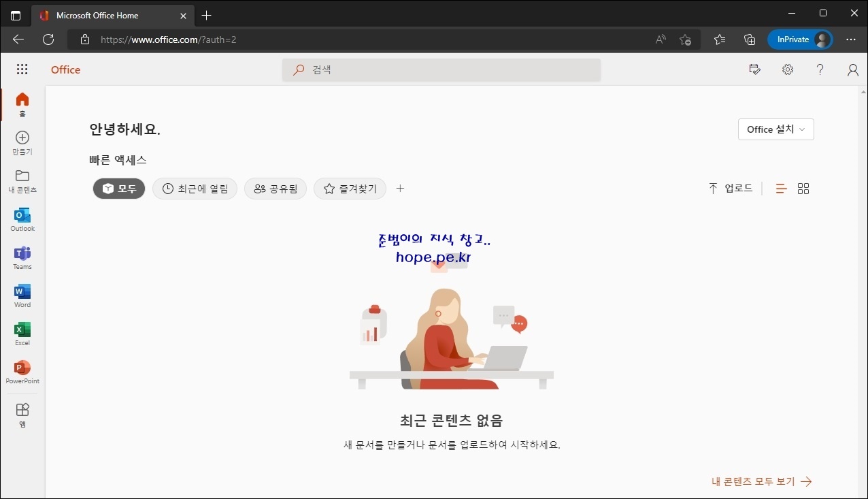Open Read aloud icon in address bar
This screenshot has width=868, height=499.
click(x=661, y=39)
